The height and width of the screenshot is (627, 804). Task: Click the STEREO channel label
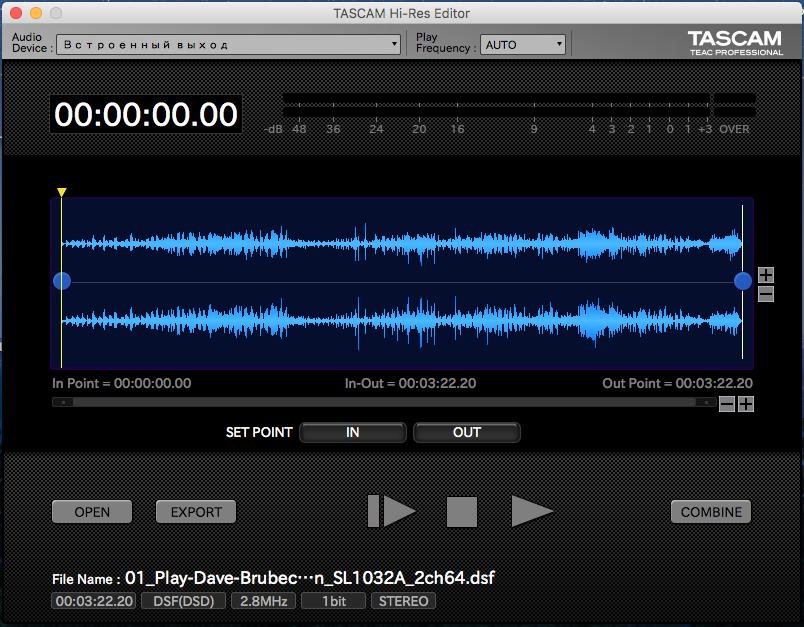[x=403, y=601]
